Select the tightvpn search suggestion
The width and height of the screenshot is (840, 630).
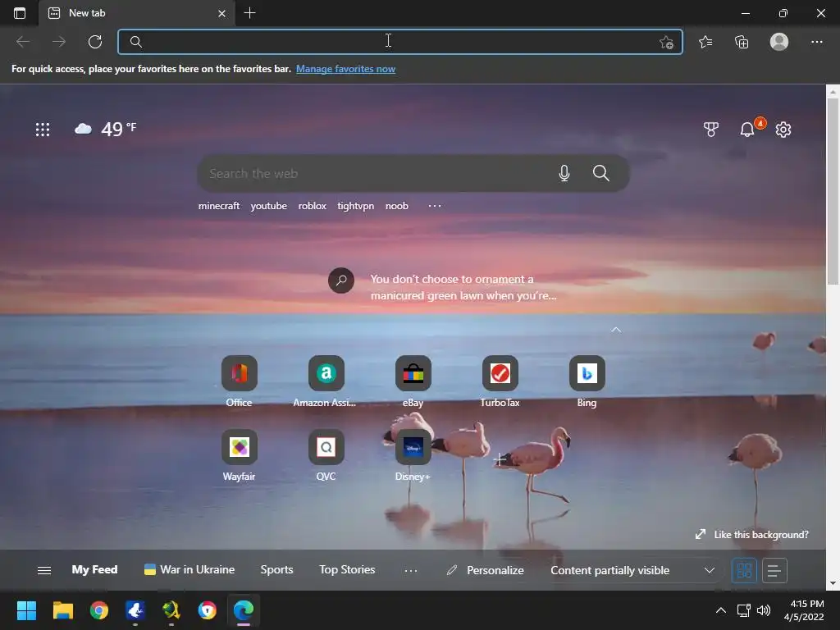355,206
